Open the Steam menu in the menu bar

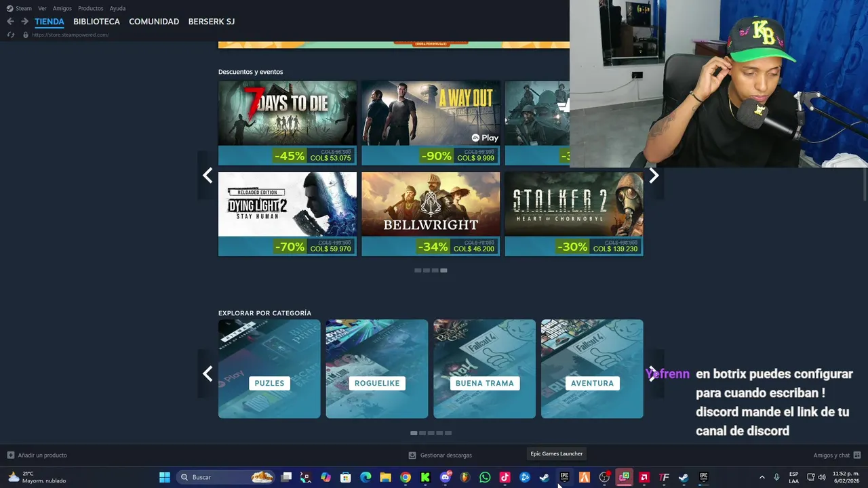(19, 8)
